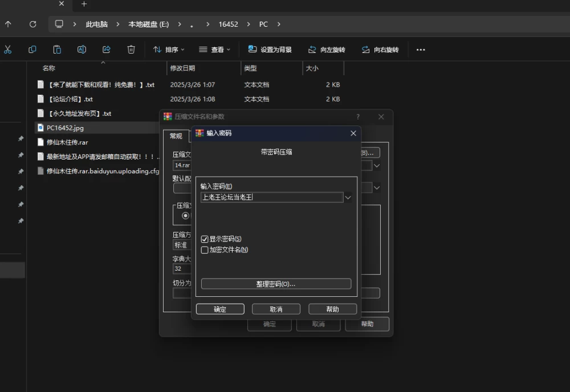Open the 默认配置 dropdown arrow behind dialog
Viewport: 570px width, 392px height.
coord(377,188)
